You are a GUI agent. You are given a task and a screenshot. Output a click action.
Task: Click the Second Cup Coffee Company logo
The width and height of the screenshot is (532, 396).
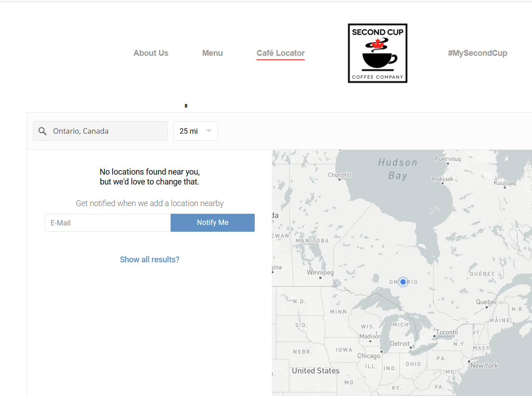point(377,53)
